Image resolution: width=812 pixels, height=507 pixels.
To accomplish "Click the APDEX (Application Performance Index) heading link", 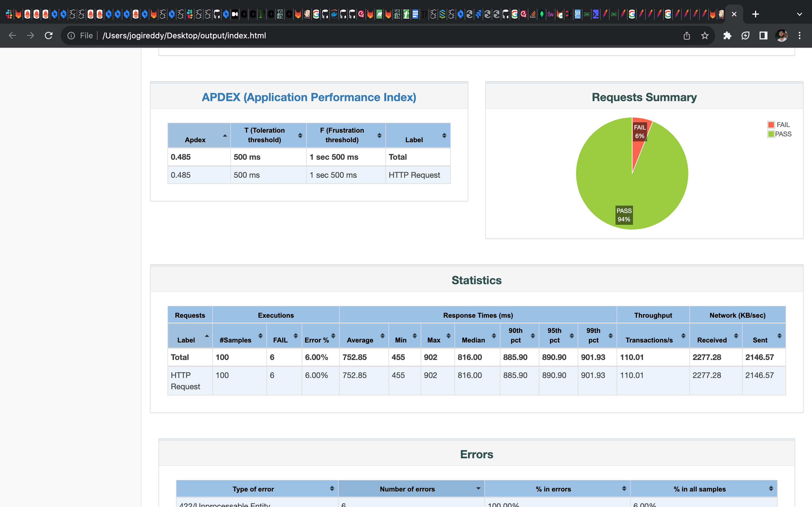I will (309, 97).
